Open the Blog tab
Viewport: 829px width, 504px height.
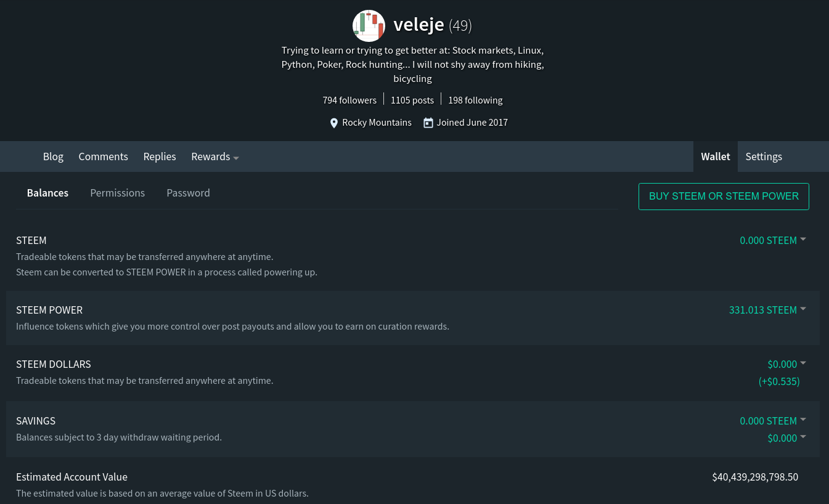[53, 156]
